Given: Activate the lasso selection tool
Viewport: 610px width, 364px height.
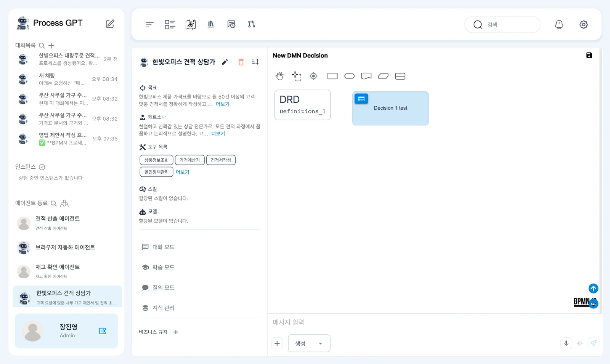Looking at the screenshot, I should pyautogui.click(x=297, y=76).
